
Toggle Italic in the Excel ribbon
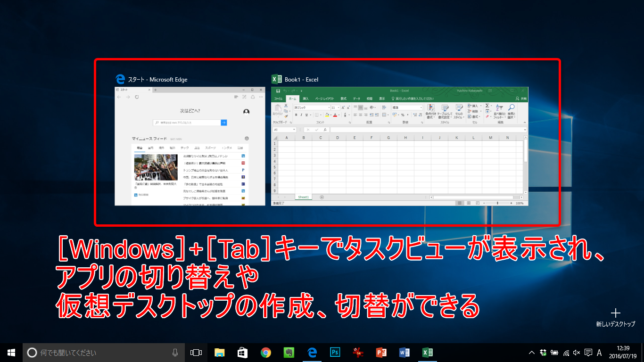(301, 115)
